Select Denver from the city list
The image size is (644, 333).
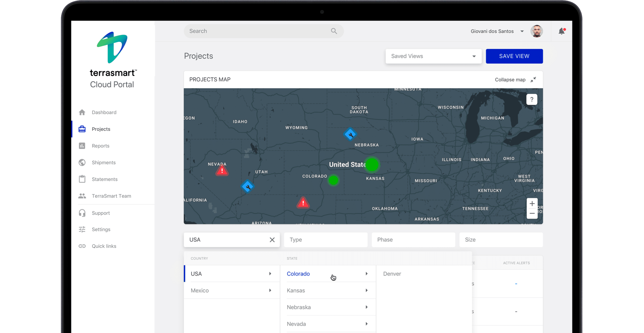[392, 274]
